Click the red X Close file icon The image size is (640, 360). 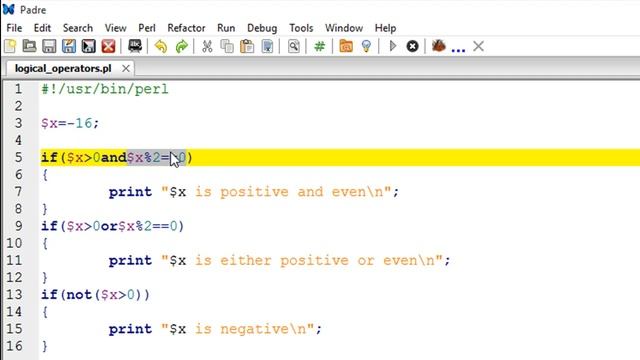click(x=108, y=46)
